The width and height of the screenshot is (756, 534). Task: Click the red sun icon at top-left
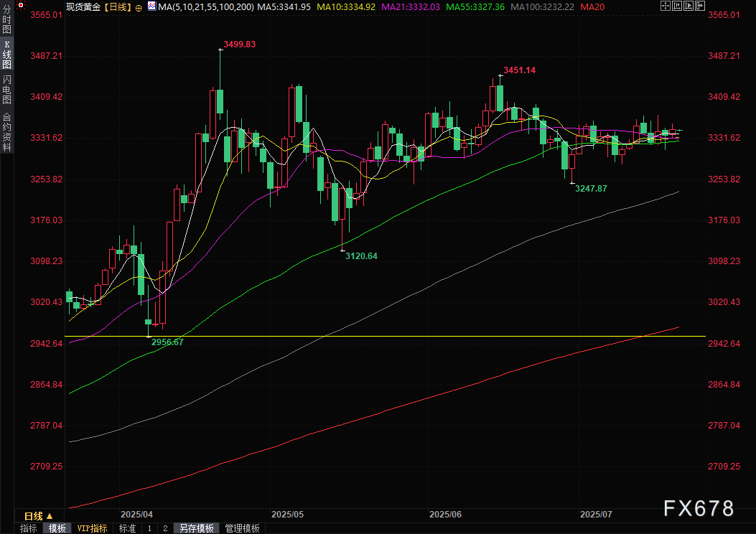click(21, 6)
